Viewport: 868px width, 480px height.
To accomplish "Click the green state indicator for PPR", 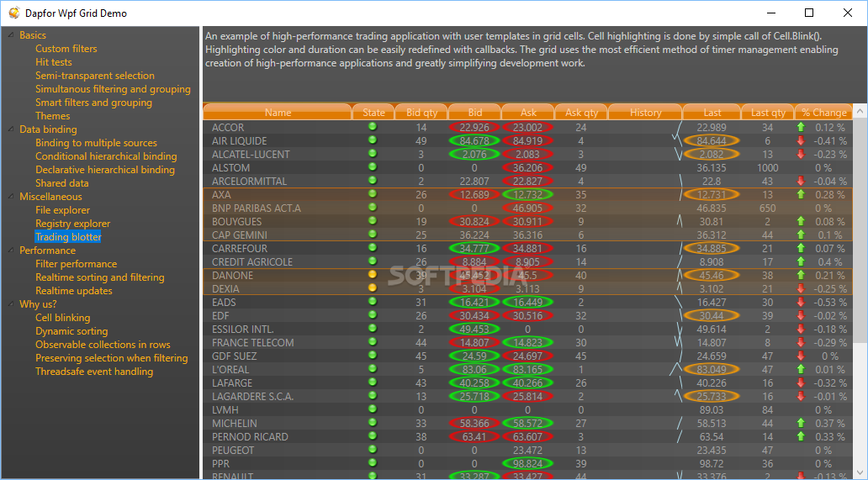I will pos(373,463).
